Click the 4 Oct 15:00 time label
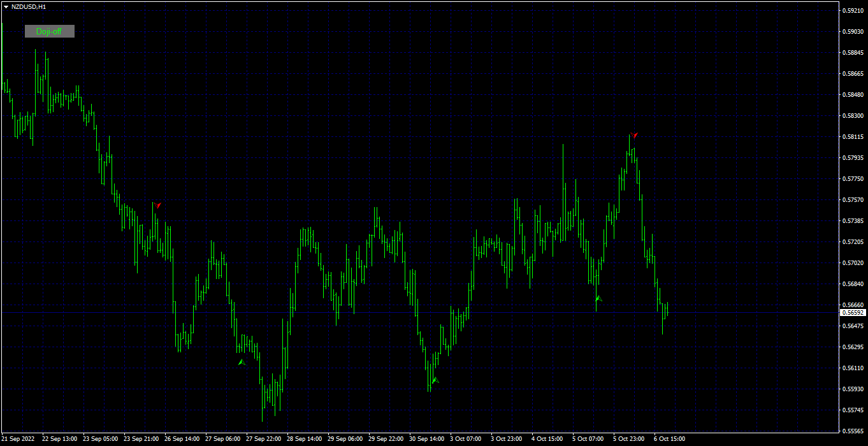This screenshot has height=446, width=868. 547,439
